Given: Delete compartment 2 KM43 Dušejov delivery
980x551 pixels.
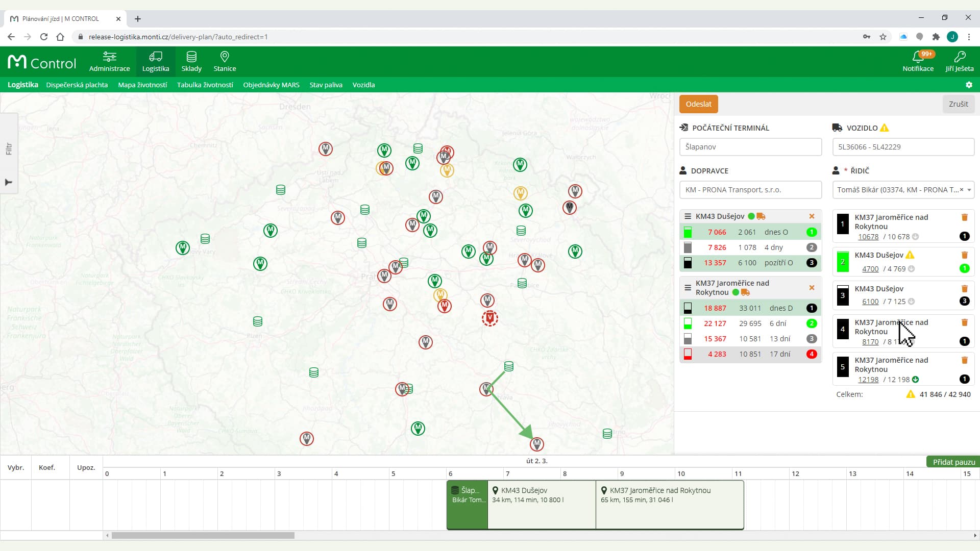Looking at the screenshot, I should 965,255.
